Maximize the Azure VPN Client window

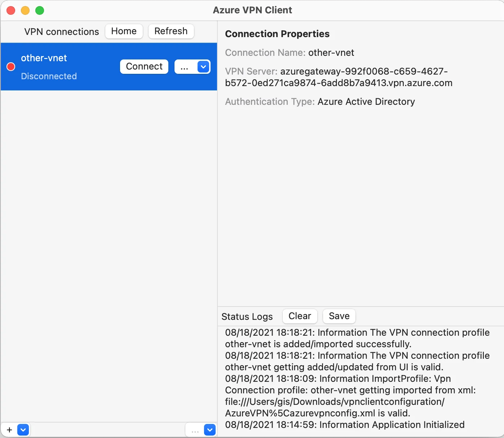(x=40, y=10)
